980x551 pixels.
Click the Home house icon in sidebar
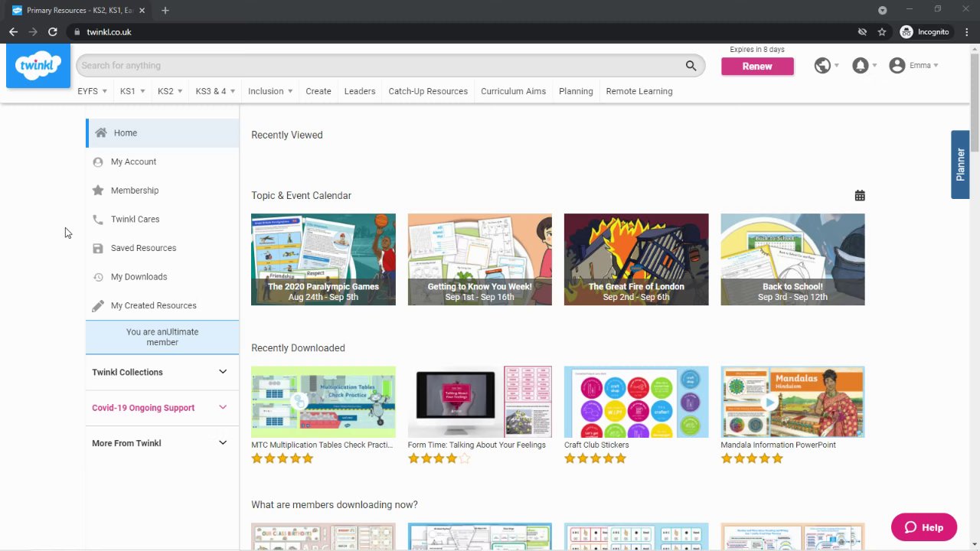pos(101,132)
